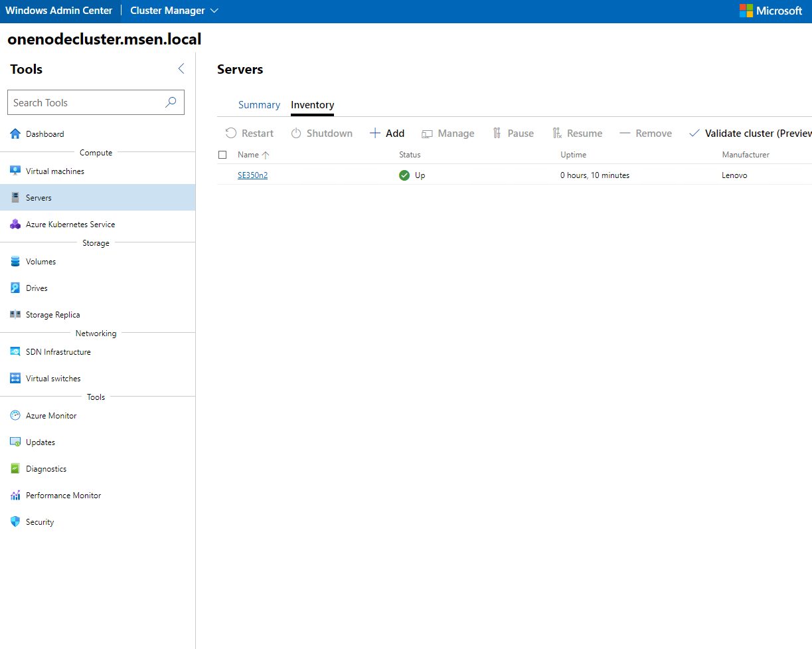The width and height of the screenshot is (812, 649).
Task: Check the server Up status indicator
Action: 404,175
